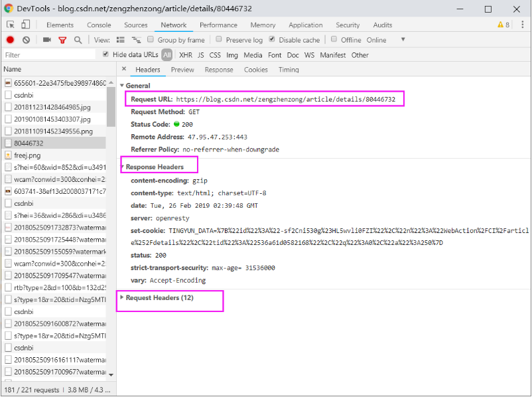Enable capture screenshots camera icon
This screenshot has width=532, height=397.
click(x=46, y=40)
